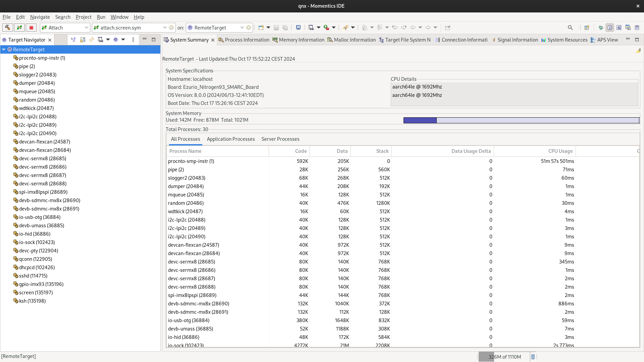Open the RemoteTarget launch target dropdown
Image resolution: width=644 pixels, height=362 pixels.
pyautogui.click(x=242, y=27)
